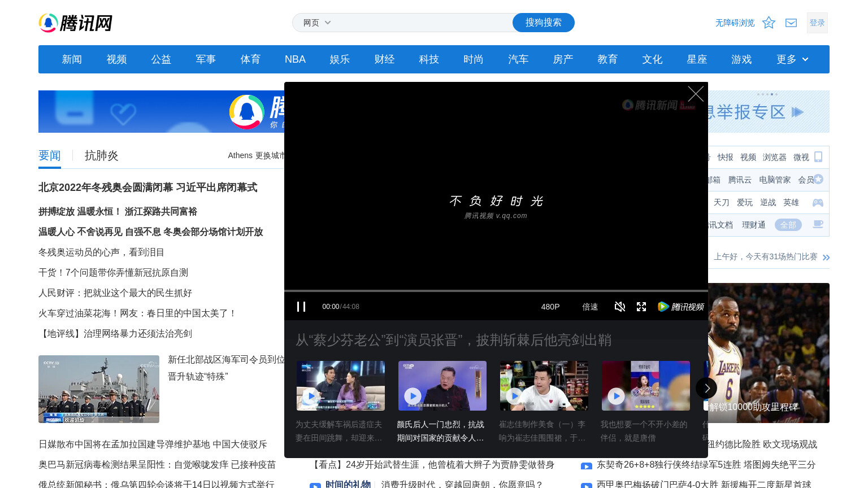868x488 pixels.
Task: Click the 搜狗搜索 button
Action: 544,23
